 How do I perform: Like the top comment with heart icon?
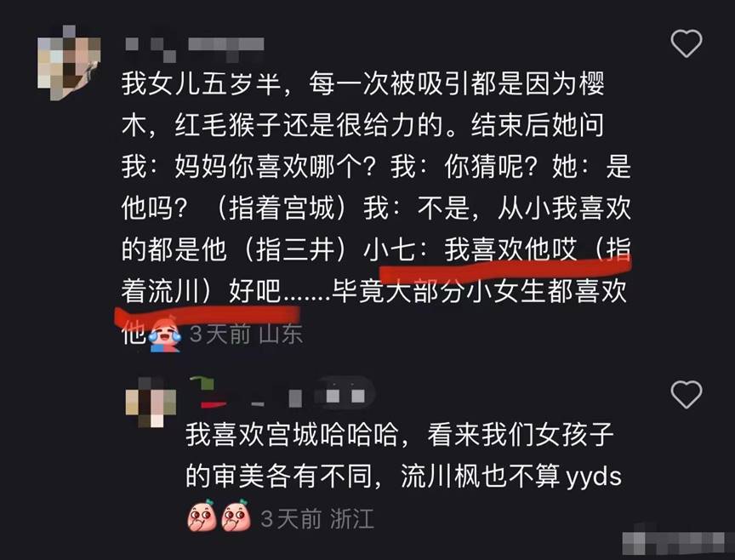687,43
